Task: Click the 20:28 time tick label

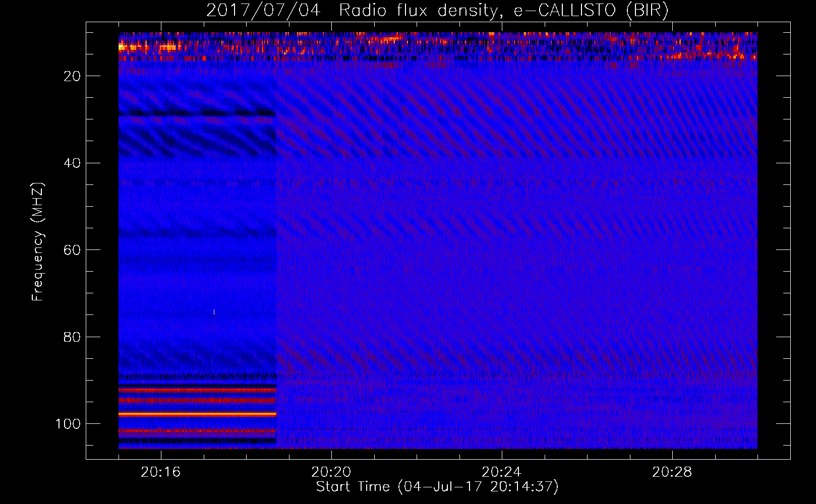Action: 672,472
